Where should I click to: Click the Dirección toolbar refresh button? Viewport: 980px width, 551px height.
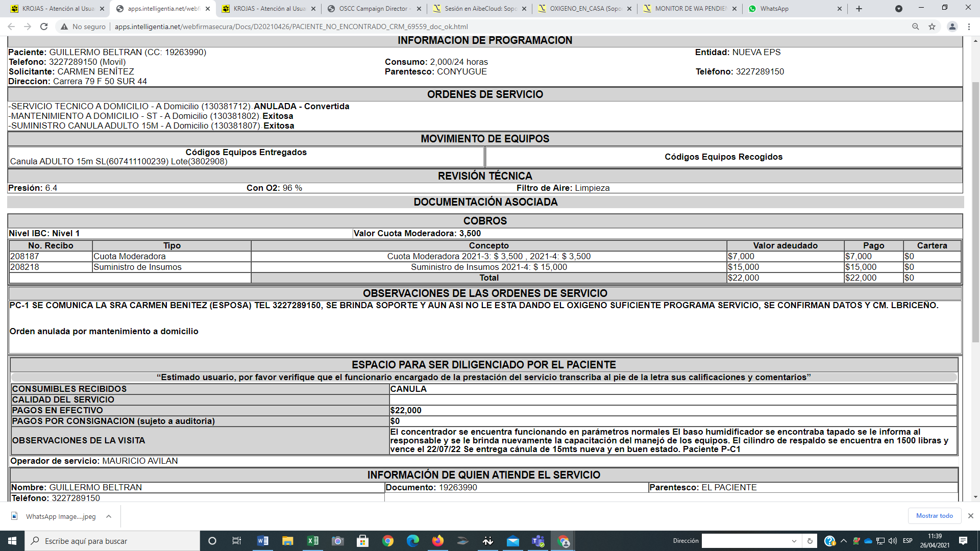coord(810,541)
